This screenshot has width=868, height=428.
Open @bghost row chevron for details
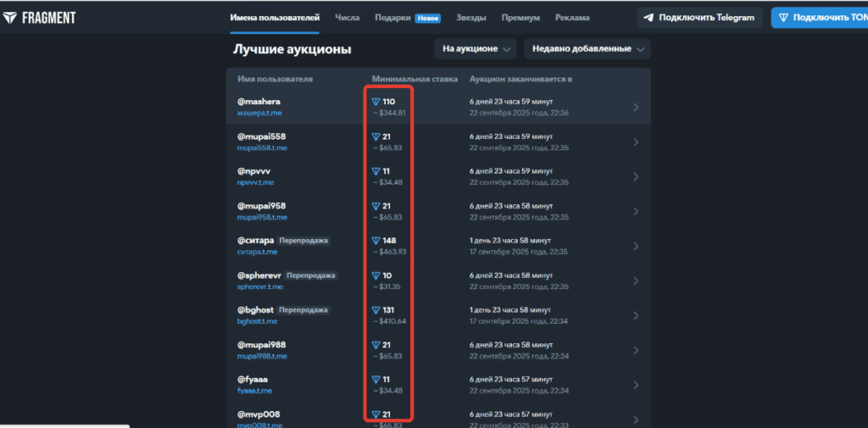point(636,315)
